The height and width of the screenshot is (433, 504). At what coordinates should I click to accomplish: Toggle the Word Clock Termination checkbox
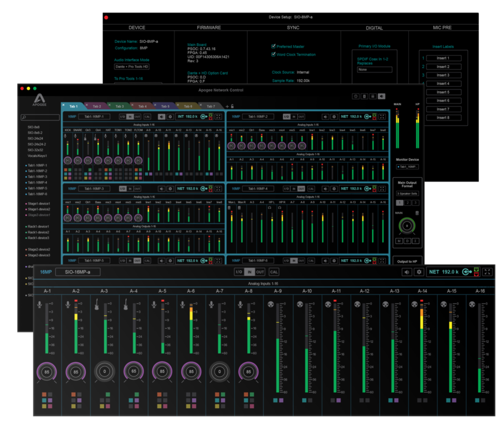(x=274, y=54)
